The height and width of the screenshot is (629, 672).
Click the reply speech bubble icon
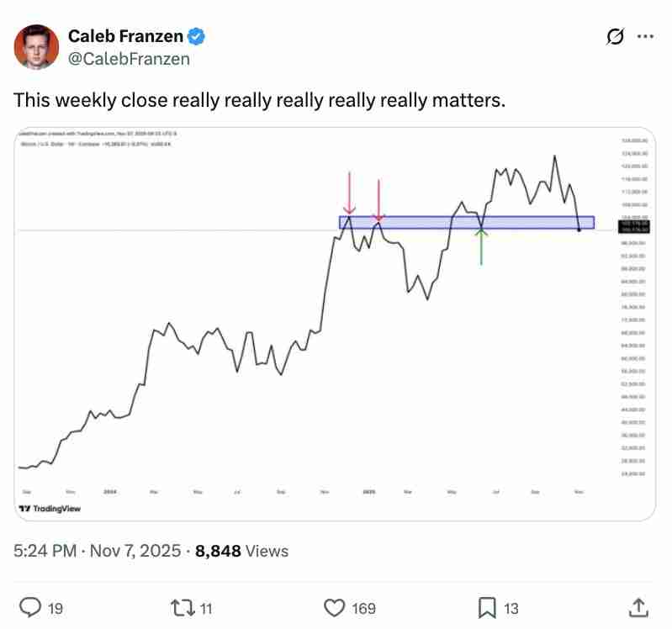click(x=29, y=607)
